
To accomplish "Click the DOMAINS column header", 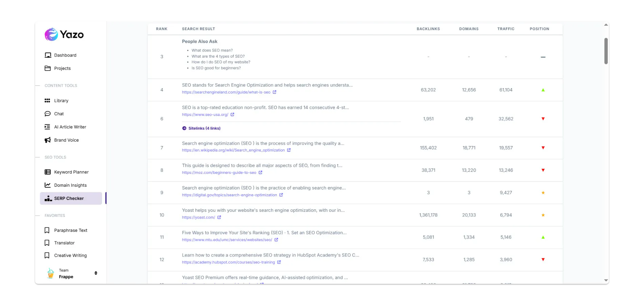I will (469, 29).
